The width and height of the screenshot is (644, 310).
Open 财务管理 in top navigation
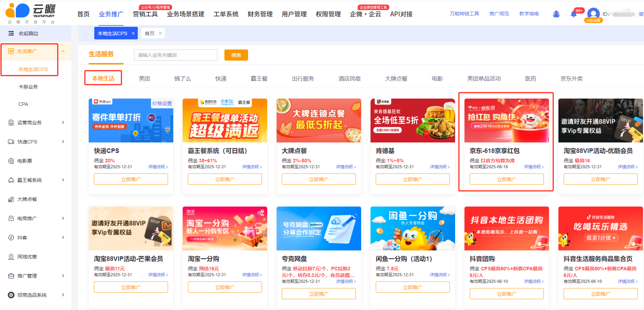[260, 14]
